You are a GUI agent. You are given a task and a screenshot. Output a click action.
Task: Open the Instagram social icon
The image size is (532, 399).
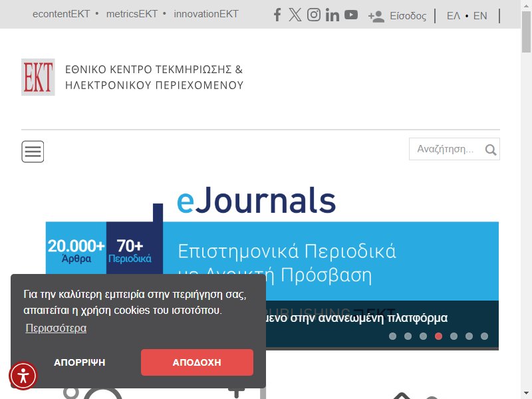(313, 15)
